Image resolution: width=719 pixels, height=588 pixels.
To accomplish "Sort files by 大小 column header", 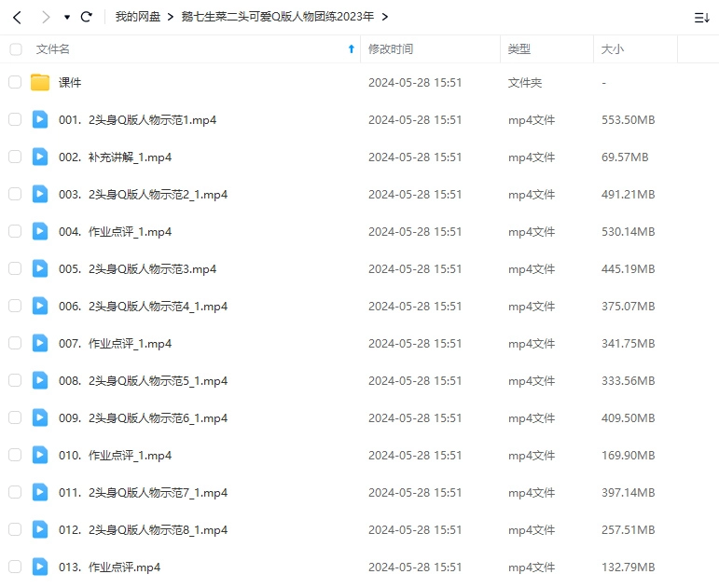I will pyautogui.click(x=613, y=48).
